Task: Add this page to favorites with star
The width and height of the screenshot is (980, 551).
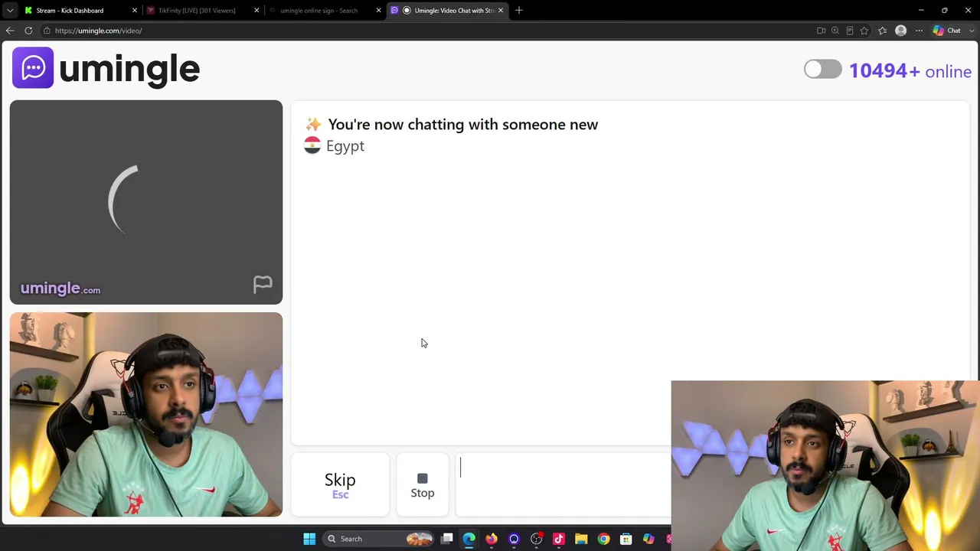Action: [x=864, y=31]
